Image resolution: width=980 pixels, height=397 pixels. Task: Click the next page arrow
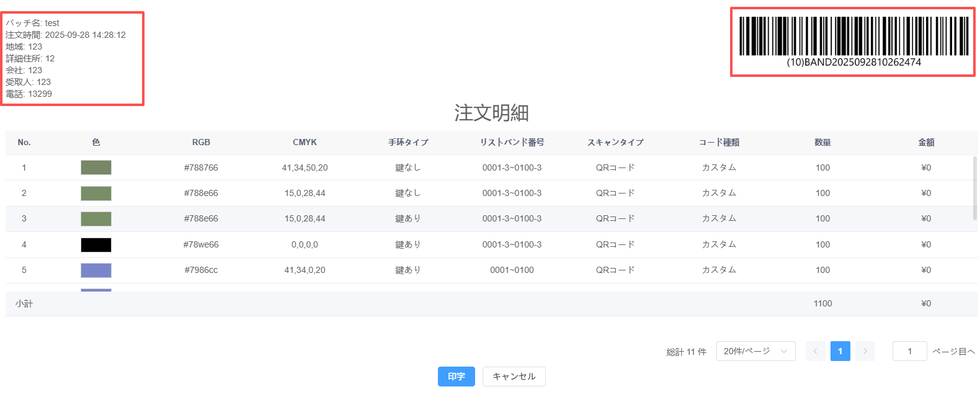pyautogui.click(x=865, y=351)
